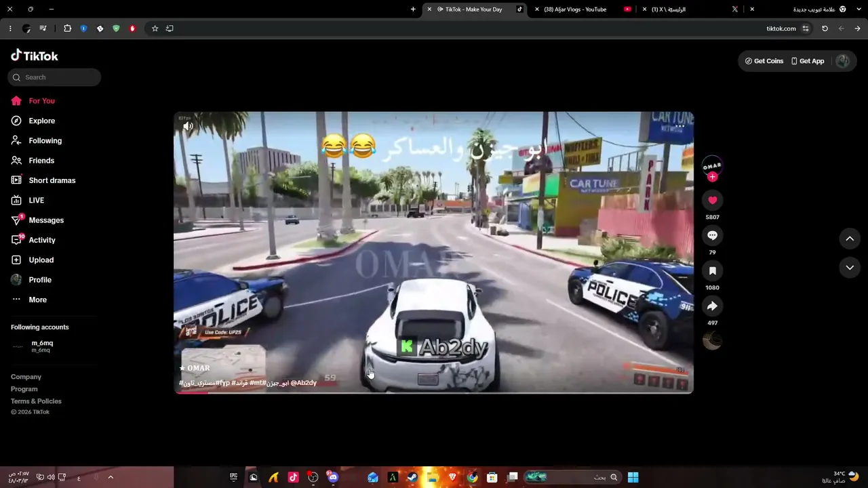Image resolution: width=868 pixels, height=488 pixels.
Task: Open a new browser tab
Action: click(413, 9)
